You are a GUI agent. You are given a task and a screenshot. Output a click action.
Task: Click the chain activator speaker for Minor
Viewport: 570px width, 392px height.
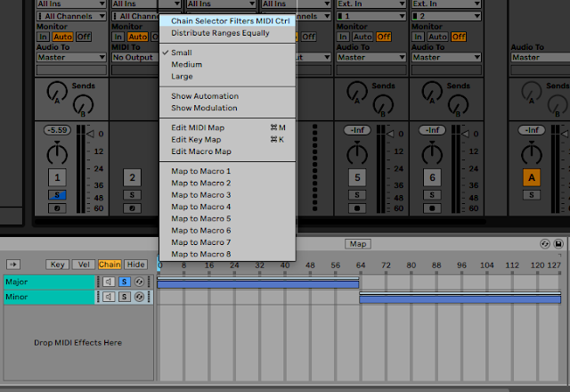click(109, 297)
